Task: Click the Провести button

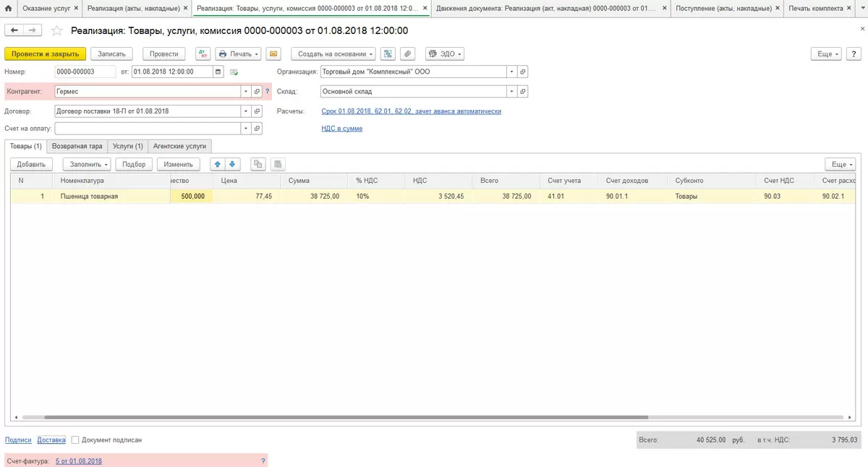Action: (x=164, y=54)
